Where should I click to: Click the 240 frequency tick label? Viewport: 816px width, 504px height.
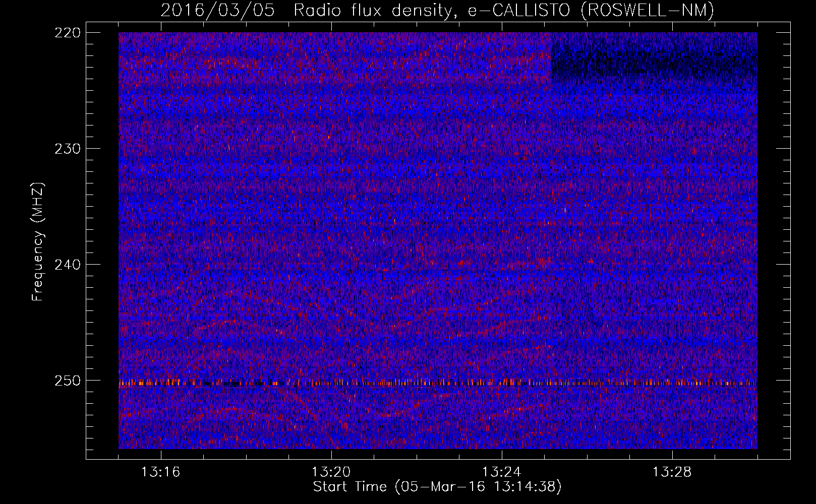tap(67, 265)
